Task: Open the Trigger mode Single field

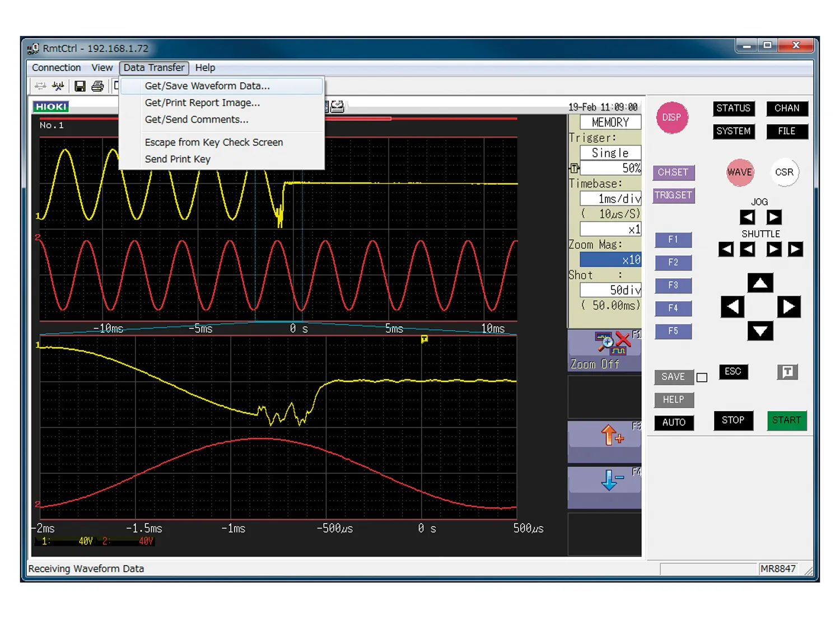Action: click(610, 153)
